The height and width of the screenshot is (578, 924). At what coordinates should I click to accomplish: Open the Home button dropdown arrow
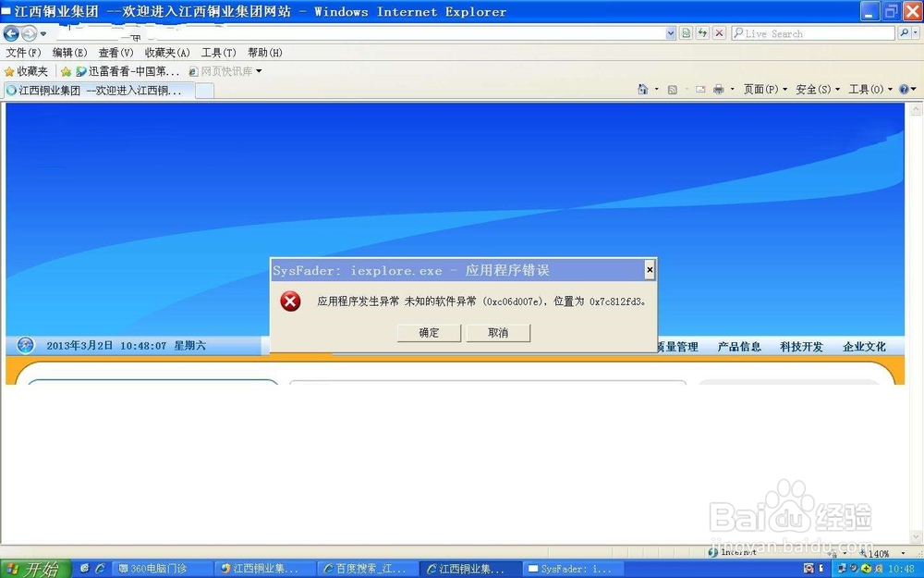656,90
